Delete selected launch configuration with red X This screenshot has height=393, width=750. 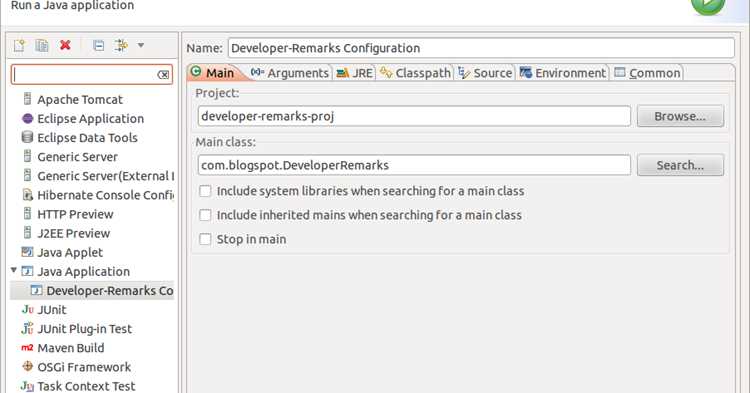click(x=65, y=45)
